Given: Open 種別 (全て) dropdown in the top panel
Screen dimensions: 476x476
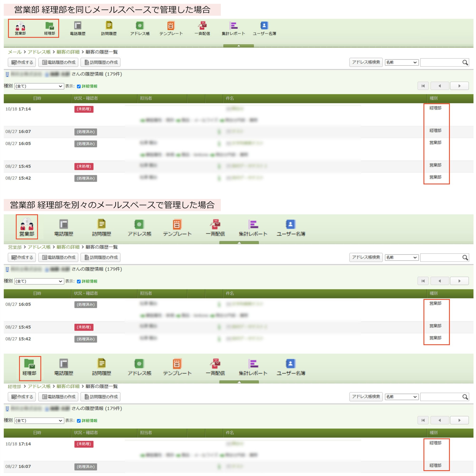Looking at the screenshot, I should pos(39,86).
